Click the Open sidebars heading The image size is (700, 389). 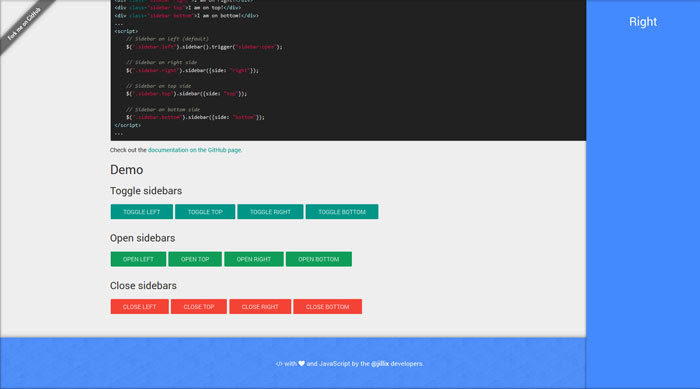pos(142,238)
